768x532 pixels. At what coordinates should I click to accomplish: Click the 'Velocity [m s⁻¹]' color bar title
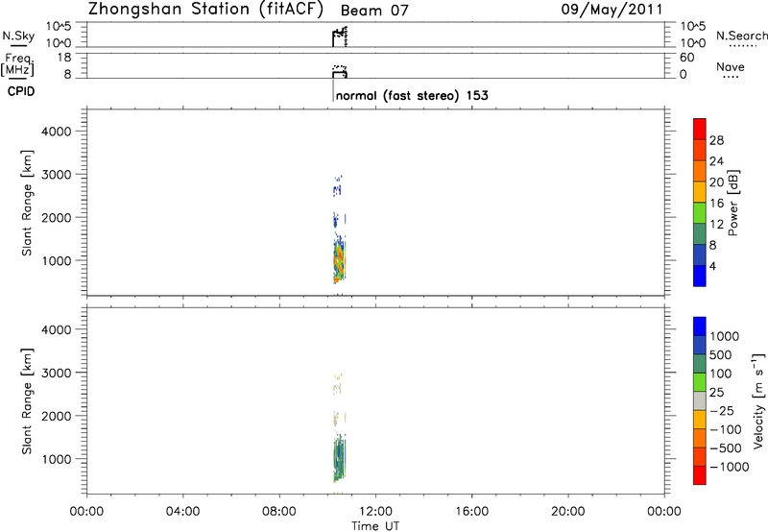[758, 400]
